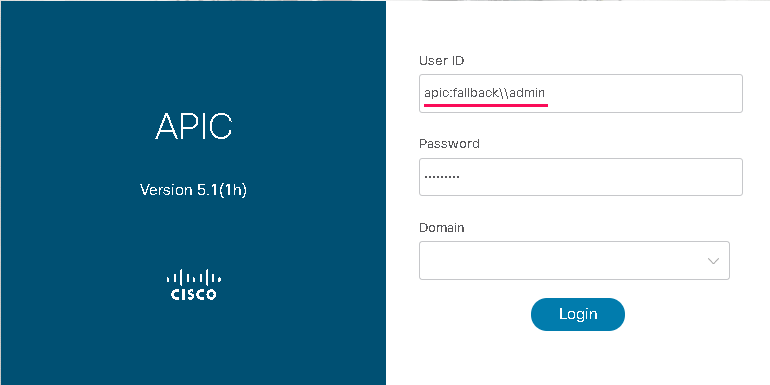
Task: Focus the Password input field
Action: [580, 177]
